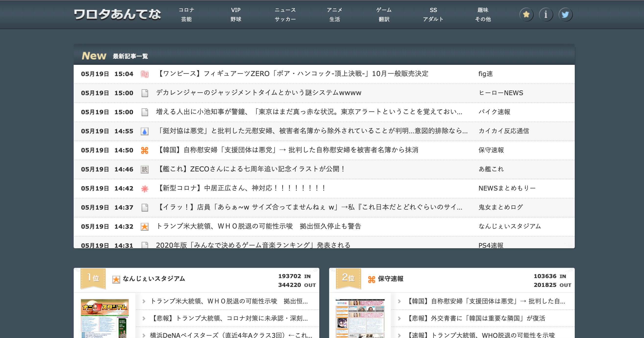Open the 趣味 category
Viewport: 644px width, 338px height.
click(x=483, y=10)
